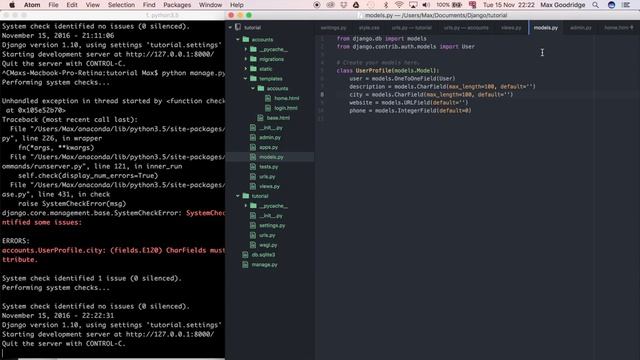Click the apps.py file icon
640x360 pixels.
pyautogui.click(x=253, y=147)
